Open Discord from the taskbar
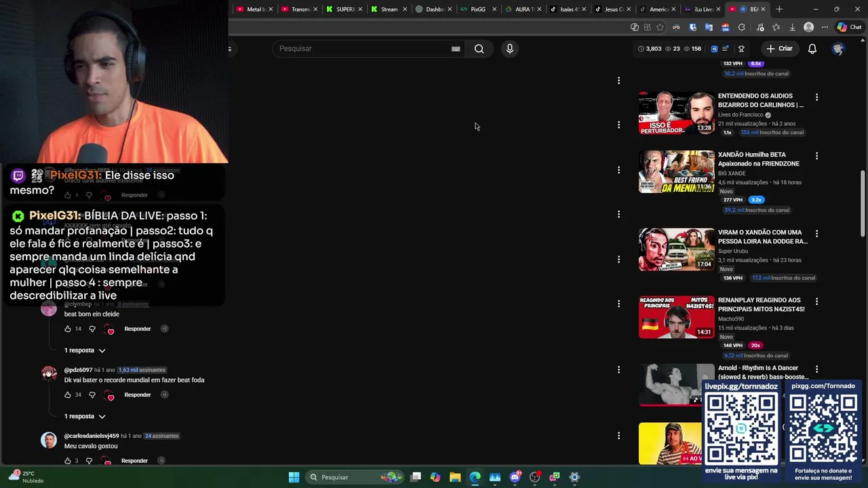The height and width of the screenshot is (488, 868). [515, 477]
